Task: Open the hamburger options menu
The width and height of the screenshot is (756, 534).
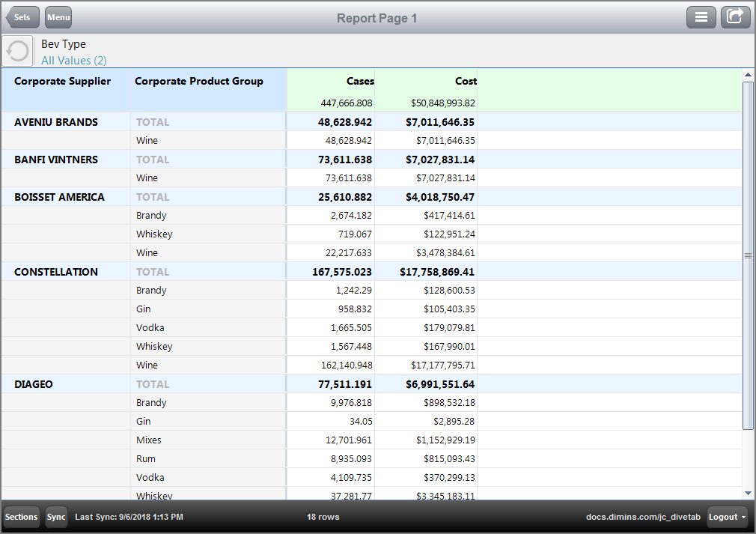Action: (x=701, y=16)
